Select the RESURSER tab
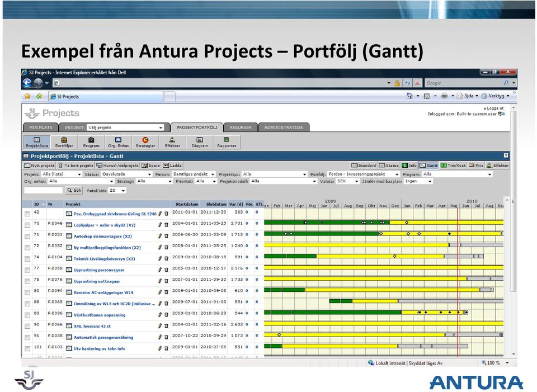Screen dimensions: 537x392 point(241,127)
